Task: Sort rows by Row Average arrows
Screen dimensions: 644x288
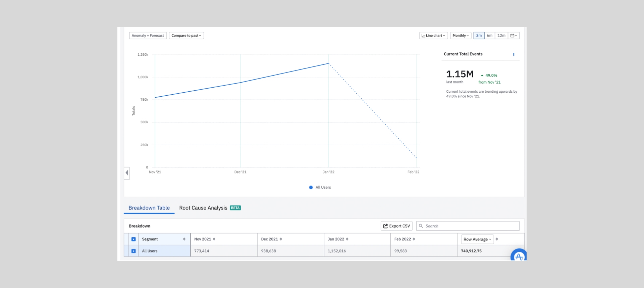Action: point(497,239)
